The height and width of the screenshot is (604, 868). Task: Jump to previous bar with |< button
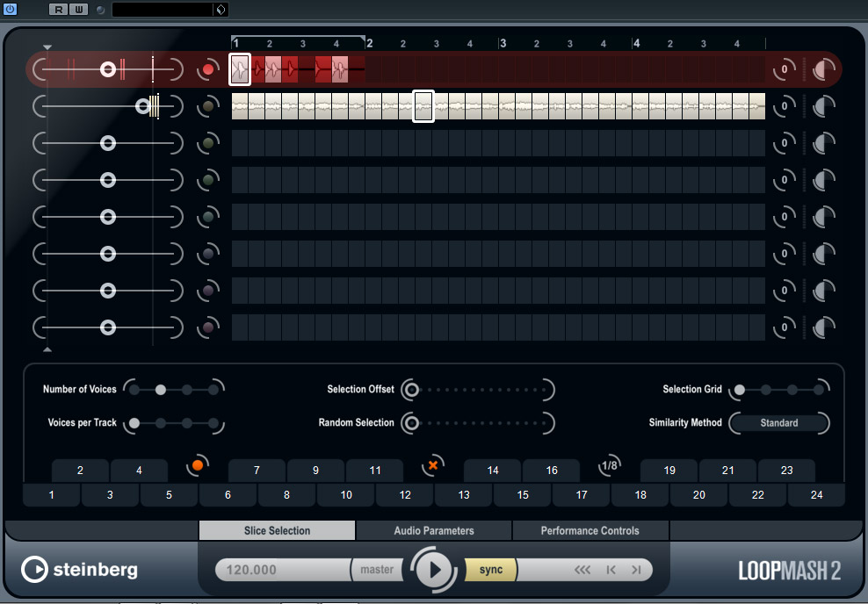click(611, 570)
